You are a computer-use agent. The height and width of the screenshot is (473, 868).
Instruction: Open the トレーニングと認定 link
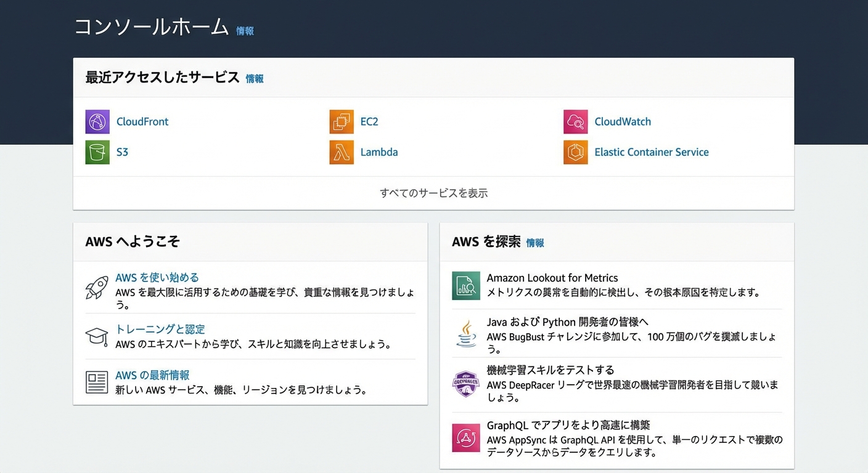click(160, 329)
